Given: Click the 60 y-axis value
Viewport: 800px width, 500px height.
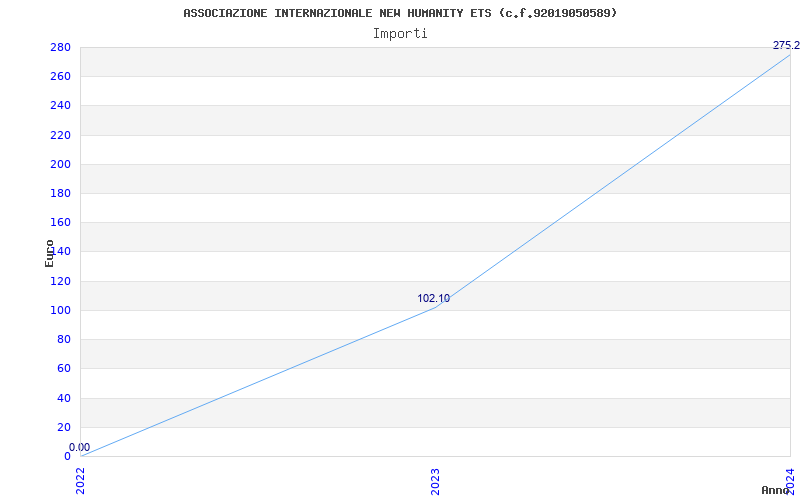Looking at the screenshot, I should click(63, 368).
